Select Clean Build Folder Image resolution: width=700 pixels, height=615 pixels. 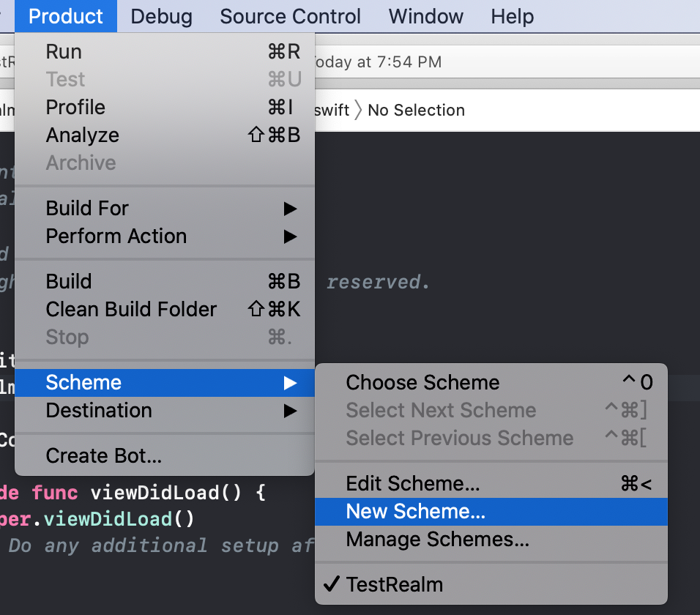tap(131, 310)
